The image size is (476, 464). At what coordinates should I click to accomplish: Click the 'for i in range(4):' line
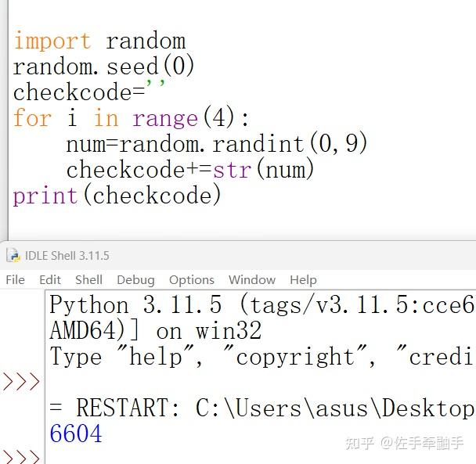click(x=131, y=117)
